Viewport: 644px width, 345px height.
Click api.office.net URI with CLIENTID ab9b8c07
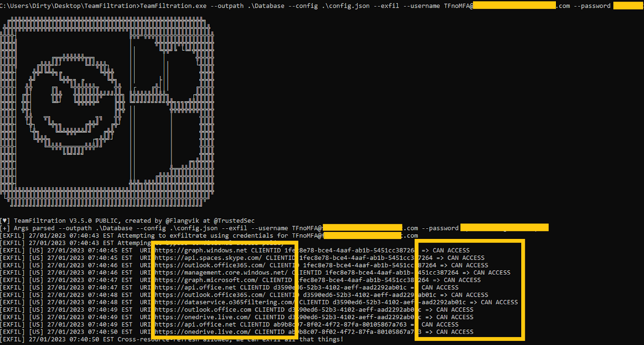196,324
